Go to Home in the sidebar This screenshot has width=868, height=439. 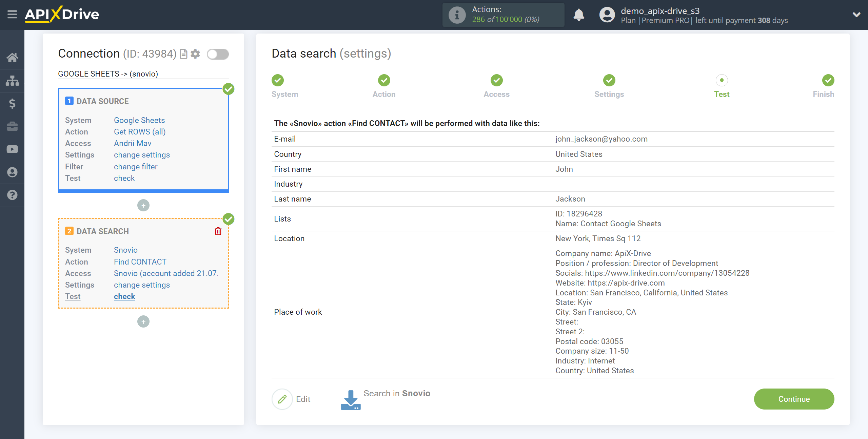pyautogui.click(x=12, y=58)
